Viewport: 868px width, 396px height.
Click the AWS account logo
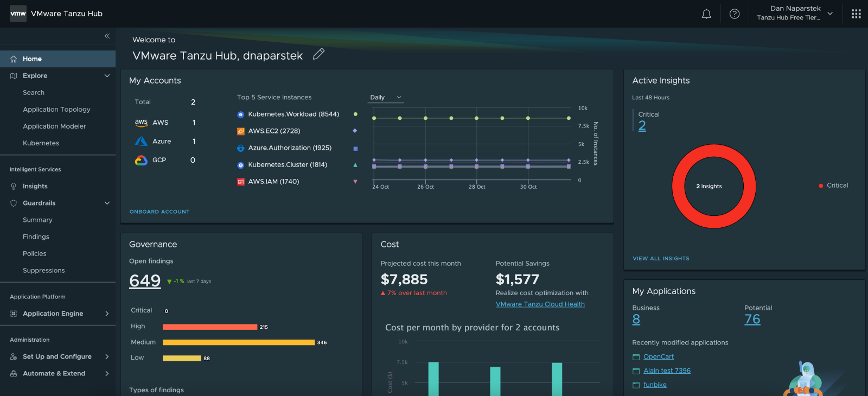point(141,123)
